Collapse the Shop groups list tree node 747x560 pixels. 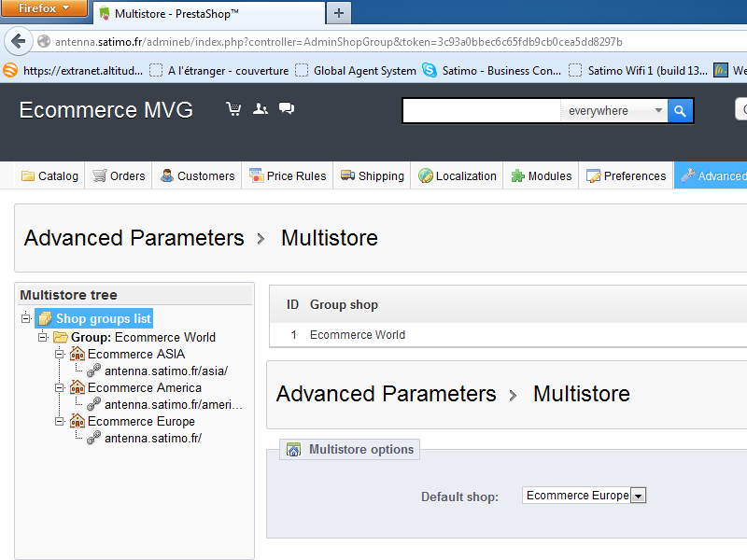26,319
